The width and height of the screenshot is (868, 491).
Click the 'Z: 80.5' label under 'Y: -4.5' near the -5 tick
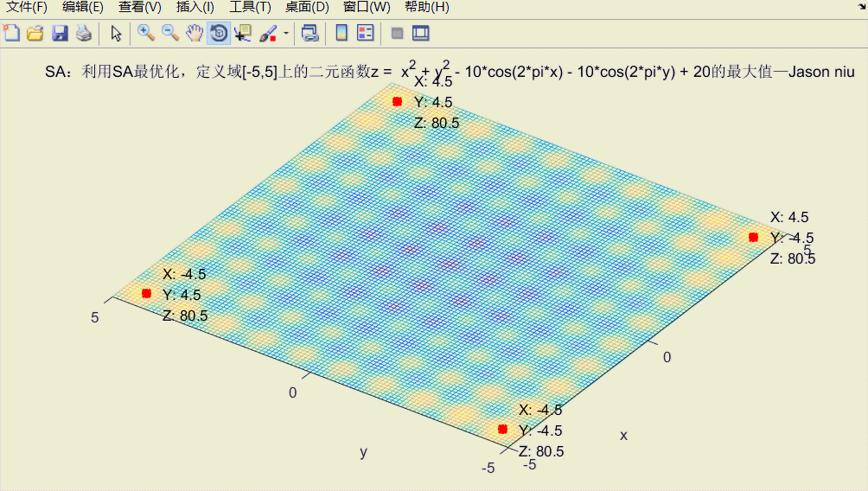(x=541, y=451)
